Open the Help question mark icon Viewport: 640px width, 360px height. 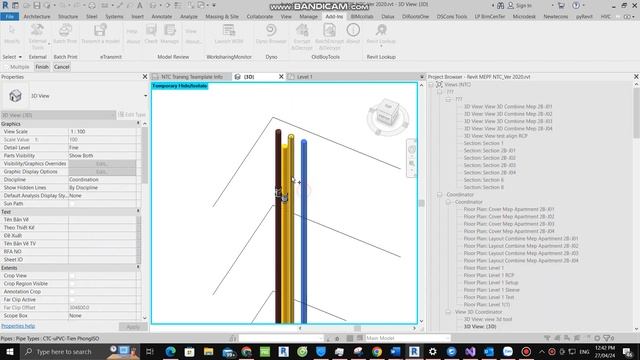576,5
